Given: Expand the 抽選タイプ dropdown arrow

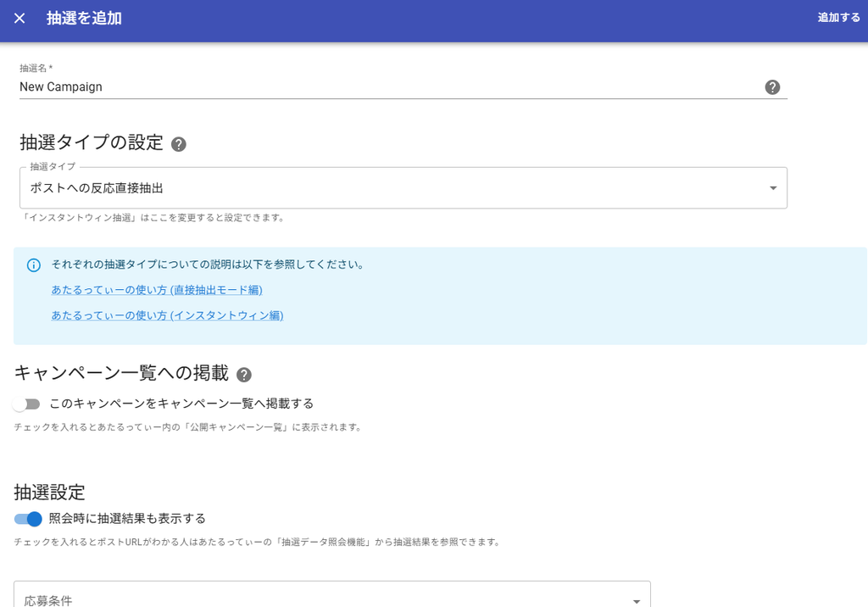Looking at the screenshot, I should [x=773, y=188].
